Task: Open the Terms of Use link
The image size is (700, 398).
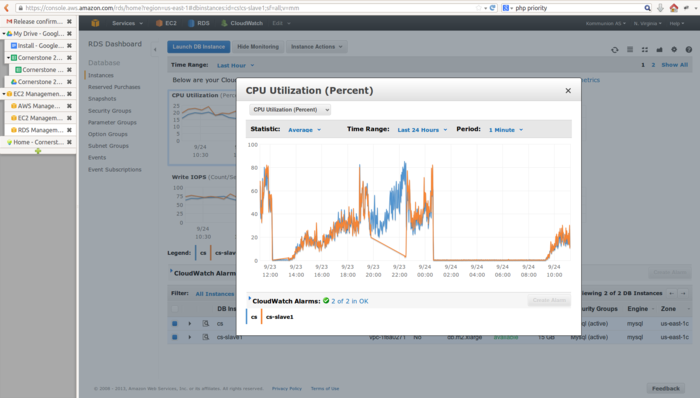Action: (x=325, y=389)
